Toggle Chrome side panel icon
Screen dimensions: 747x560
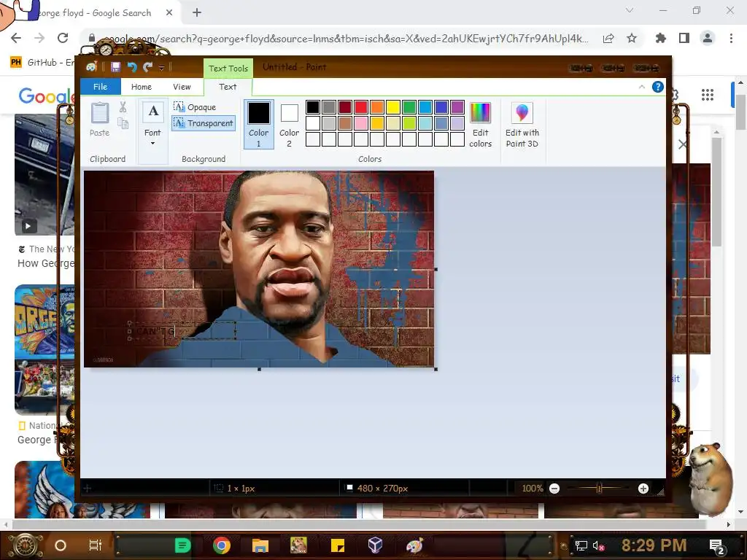coord(684,39)
